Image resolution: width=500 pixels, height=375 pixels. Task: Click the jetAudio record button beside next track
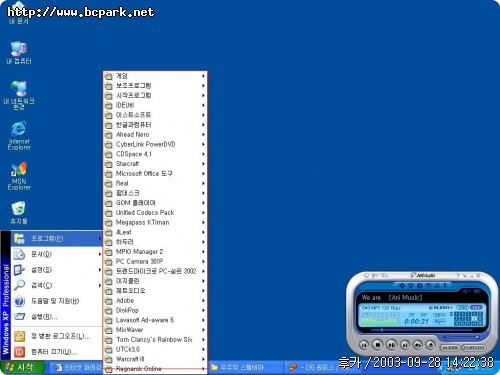(418, 345)
